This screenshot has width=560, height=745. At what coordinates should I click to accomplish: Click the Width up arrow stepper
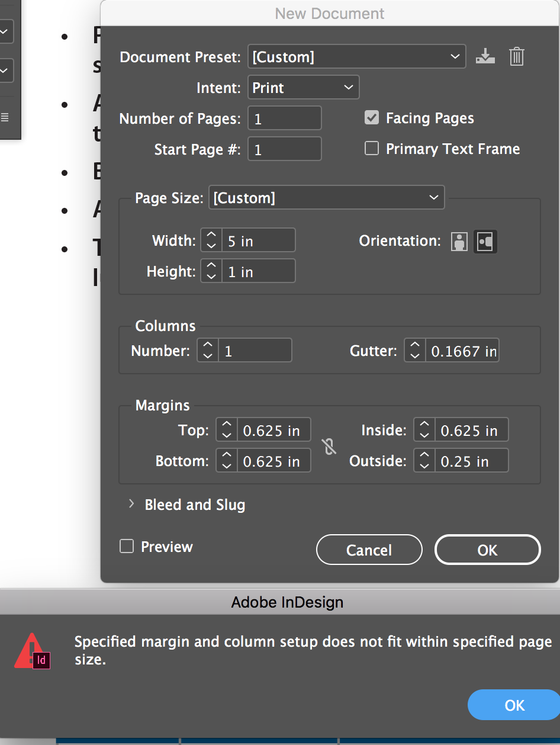[x=211, y=236]
